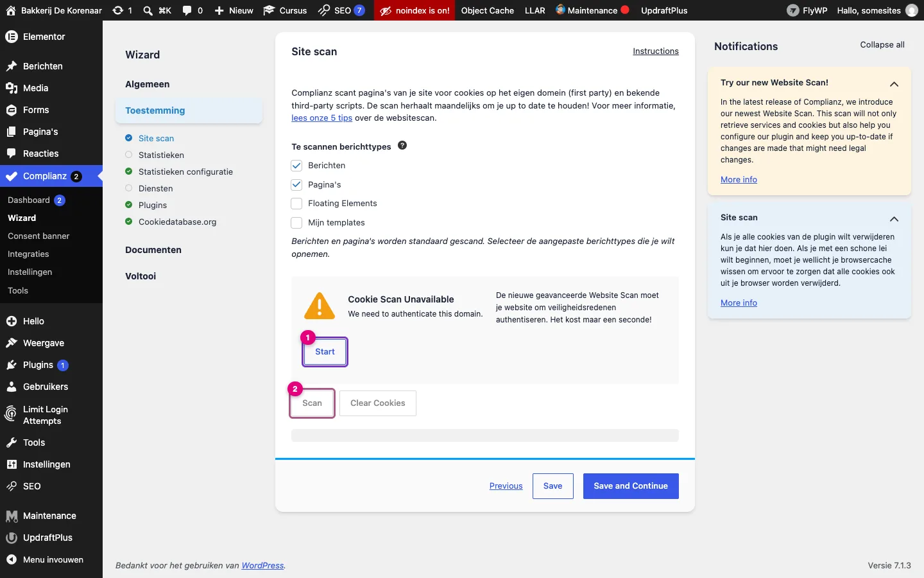Go to Statistieken configuratie step
Image resolution: width=924 pixels, height=578 pixels.
click(x=185, y=171)
